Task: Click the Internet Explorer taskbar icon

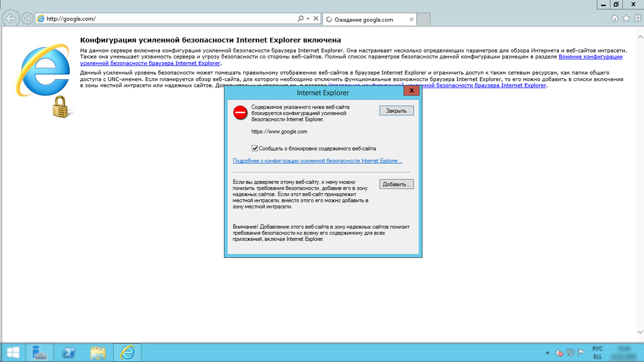Action: point(127,353)
